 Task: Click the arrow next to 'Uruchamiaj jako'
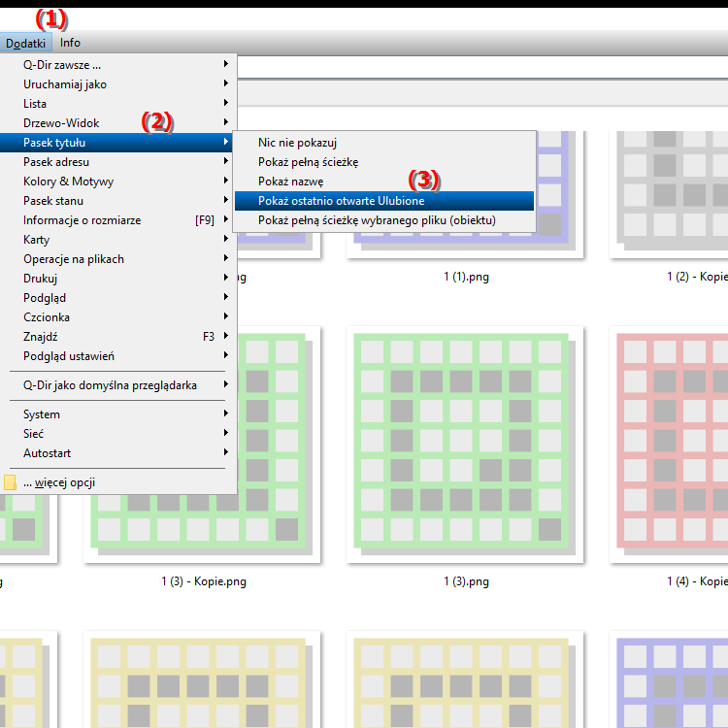pos(225,83)
